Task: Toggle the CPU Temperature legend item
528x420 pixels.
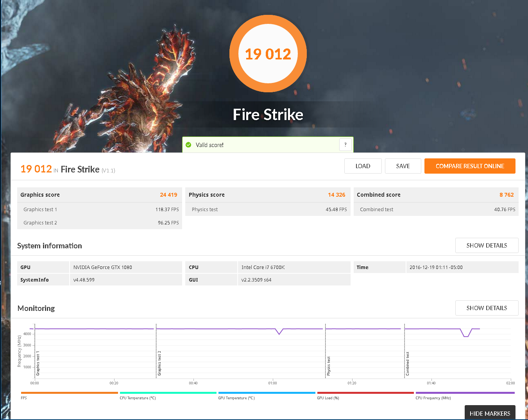Action: [x=168, y=395]
